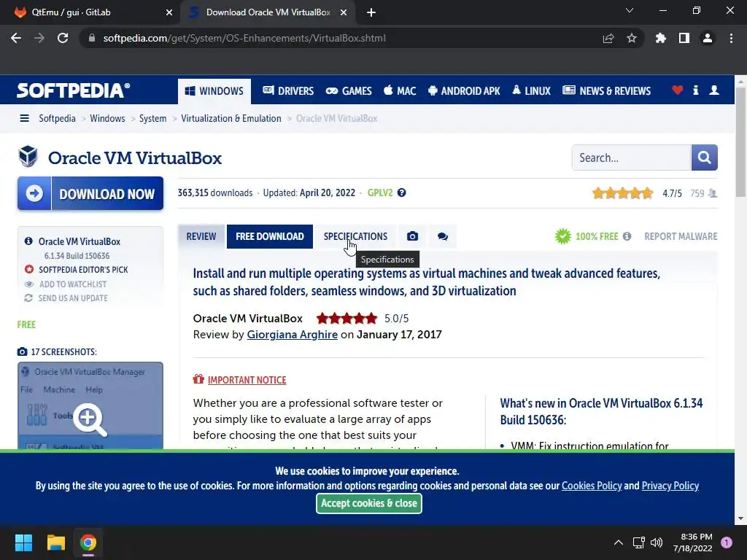Click REPORT MALWARE link
Viewport: 747px width, 560px height.
pos(681,236)
